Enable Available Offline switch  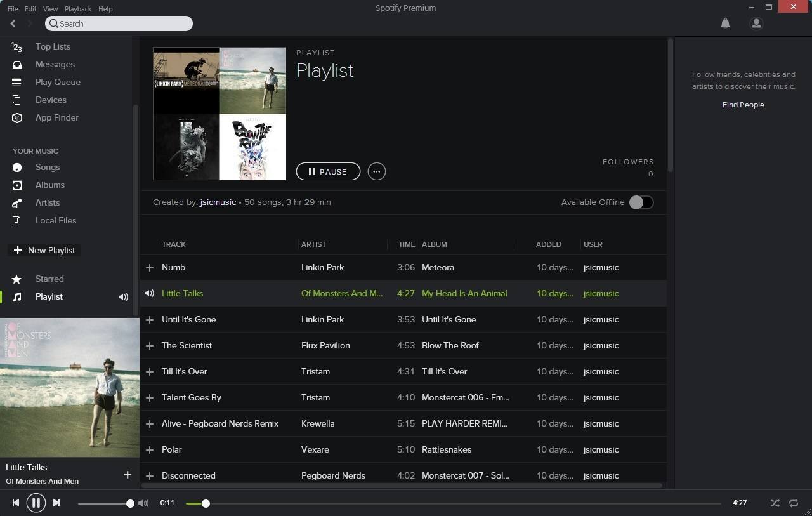641,202
